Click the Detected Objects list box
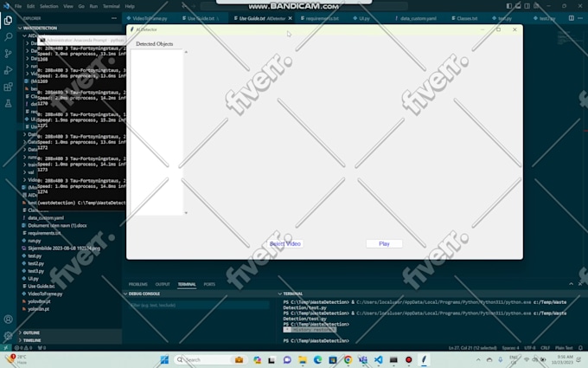The width and height of the screenshot is (588, 368). click(x=157, y=132)
